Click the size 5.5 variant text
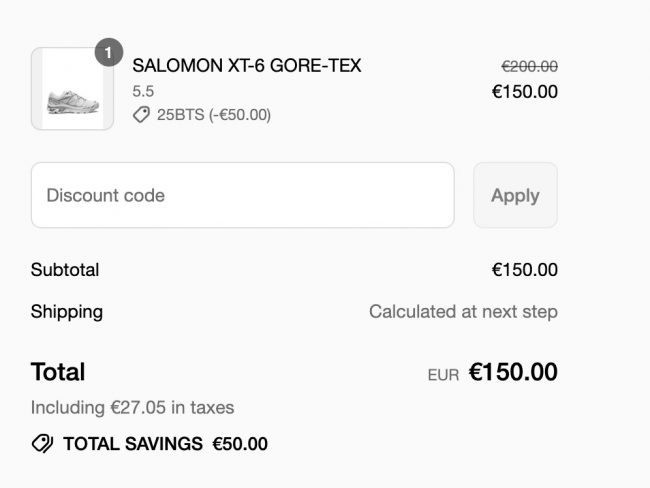The image size is (650, 488). point(143,91)
